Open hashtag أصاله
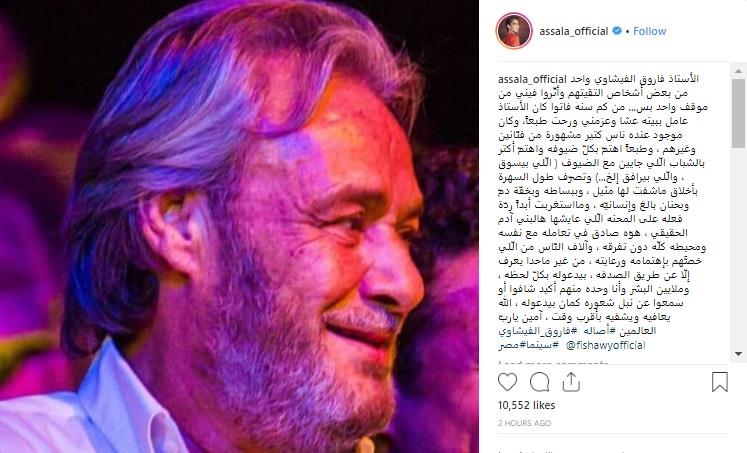The image size is (747, 453). [x=597, y=331]
